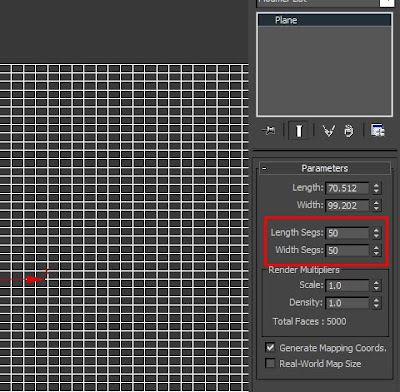Click the Width Segs field
Screen dimensions: 400x392
click(x=347, y=250)
